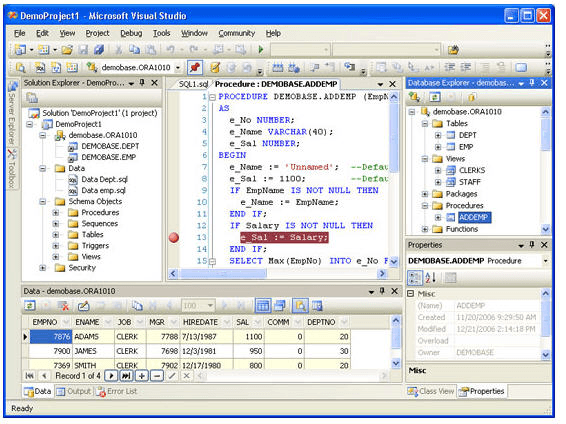Image resolution: width=566 pixels, height=424 pixels.
Task: Open the Debug menu
Action: (131, 33)
